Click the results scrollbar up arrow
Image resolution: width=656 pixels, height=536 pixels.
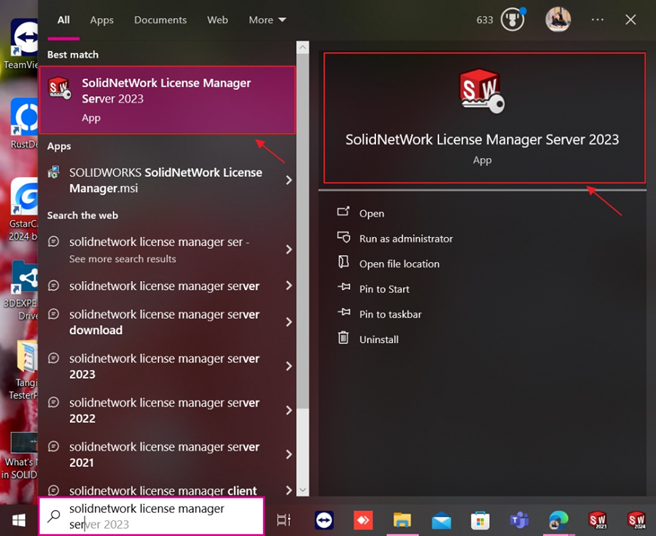[x=302, y=47]
